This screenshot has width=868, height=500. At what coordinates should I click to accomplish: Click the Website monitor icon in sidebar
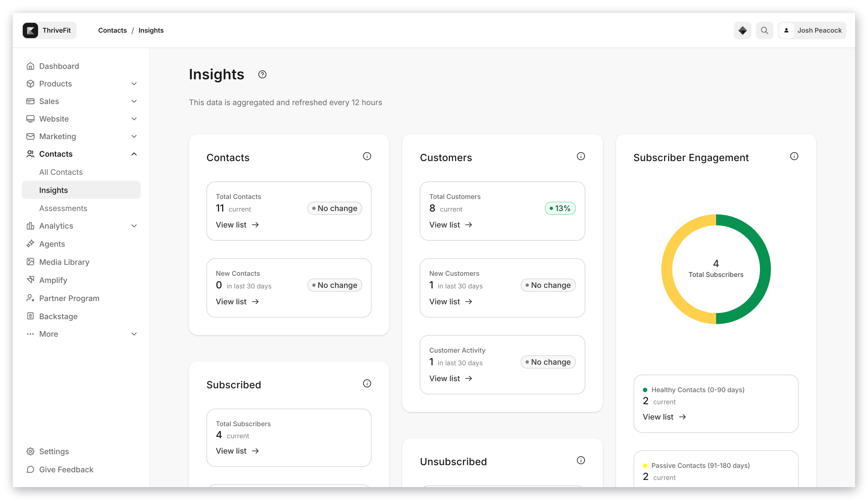tap(30, 119)
